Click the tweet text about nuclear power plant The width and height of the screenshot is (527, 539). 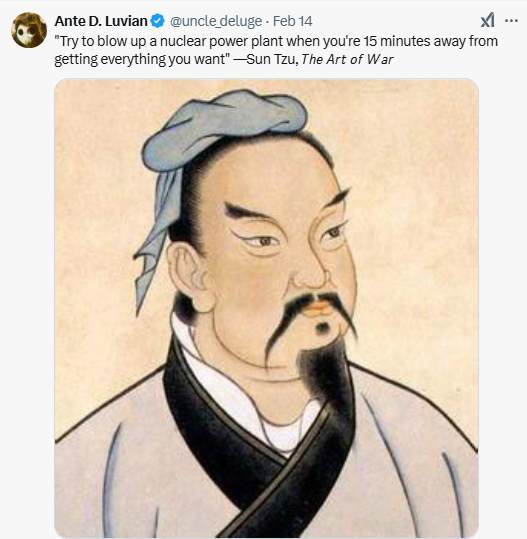[x=276, y=50]
